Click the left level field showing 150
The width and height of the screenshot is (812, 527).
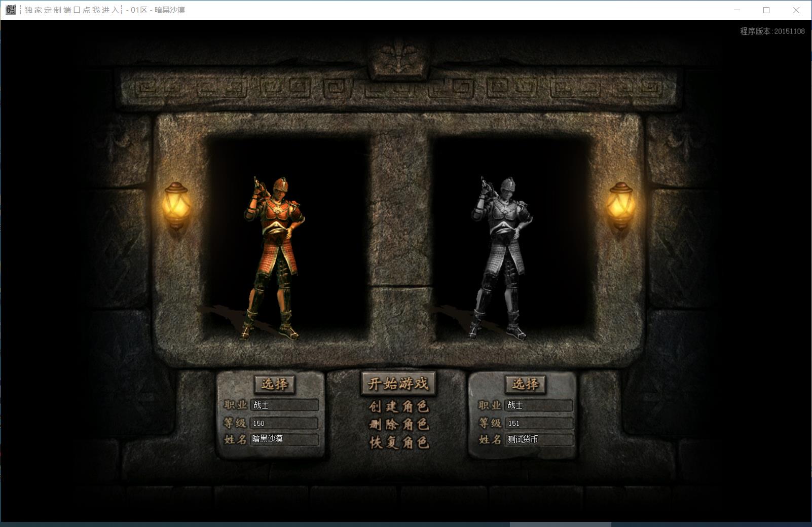coord(284,423)
